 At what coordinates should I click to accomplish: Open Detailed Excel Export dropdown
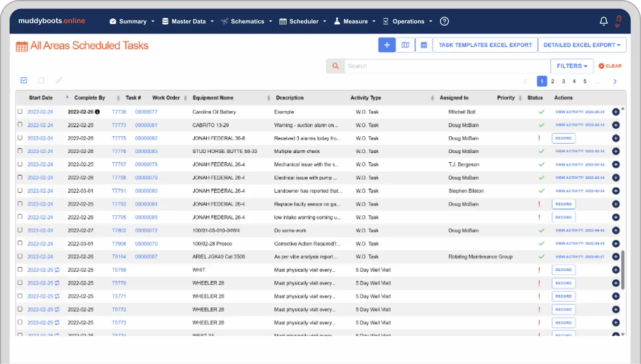tap(582, 45)
